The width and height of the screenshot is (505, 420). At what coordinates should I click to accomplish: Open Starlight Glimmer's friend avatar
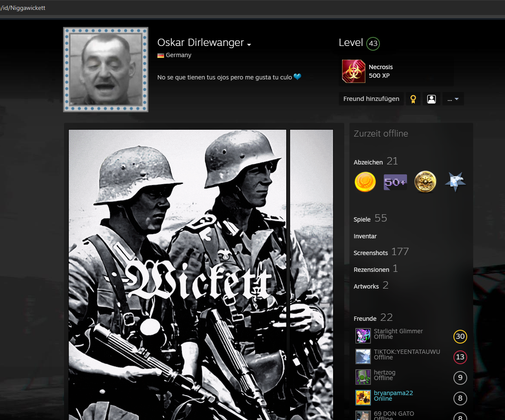pos(363,335)
